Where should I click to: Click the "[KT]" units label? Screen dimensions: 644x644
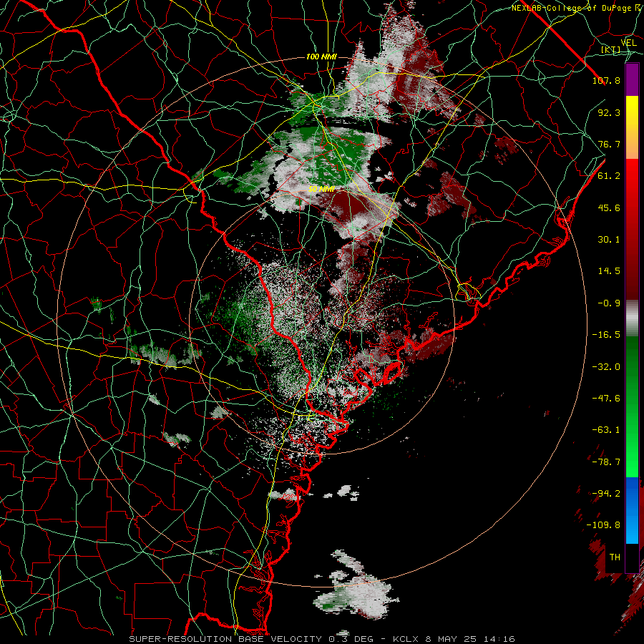[611, 49]
